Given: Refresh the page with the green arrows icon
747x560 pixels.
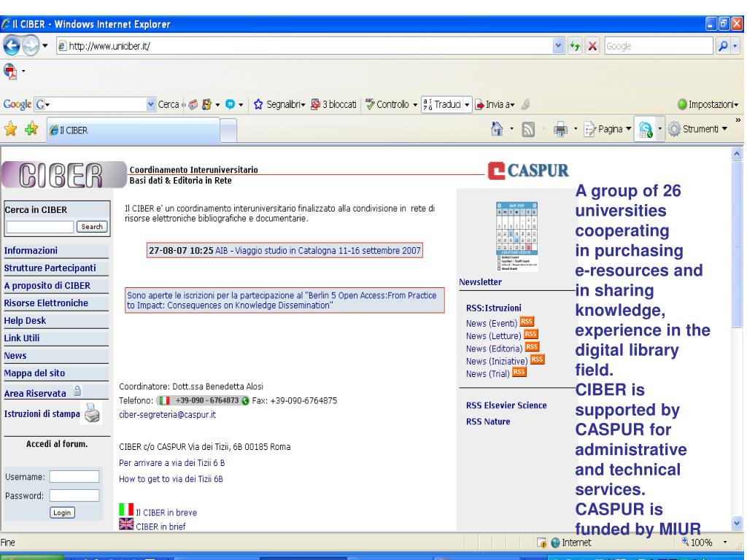Looking at the screenshot, I should click(x=575, y=46).
